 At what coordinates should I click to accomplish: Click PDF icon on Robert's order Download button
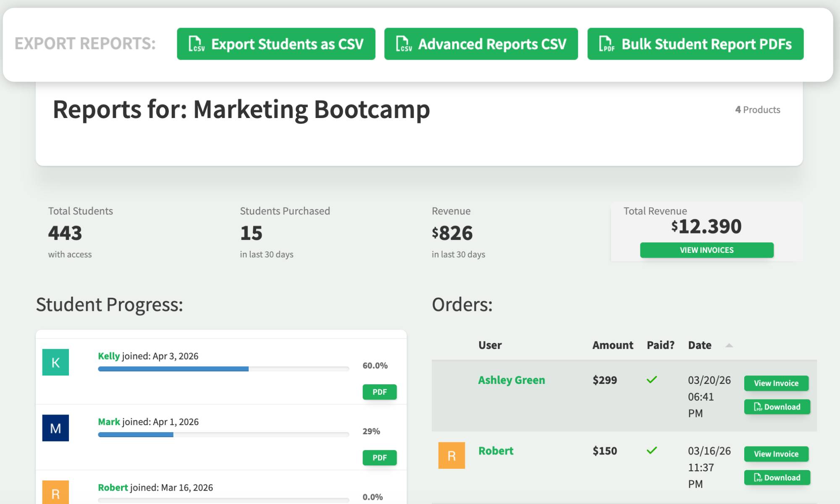758,478
